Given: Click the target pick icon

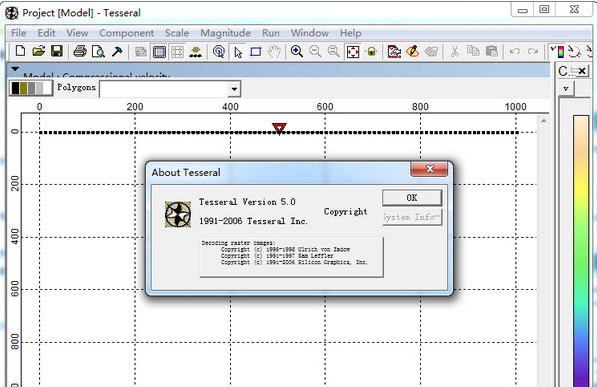Looking at the screenshot, I should (219, 52).
